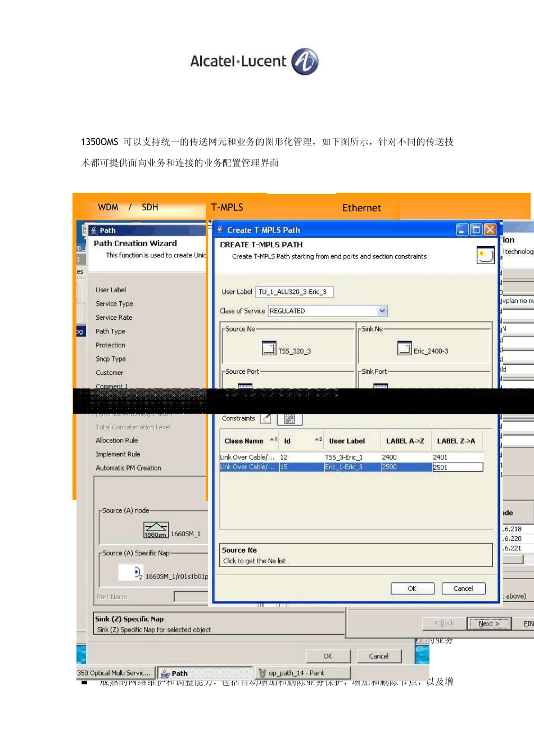The image size is (534, 756).
Task: Click the edit constraints pencil icon
Action: point(266,419)
